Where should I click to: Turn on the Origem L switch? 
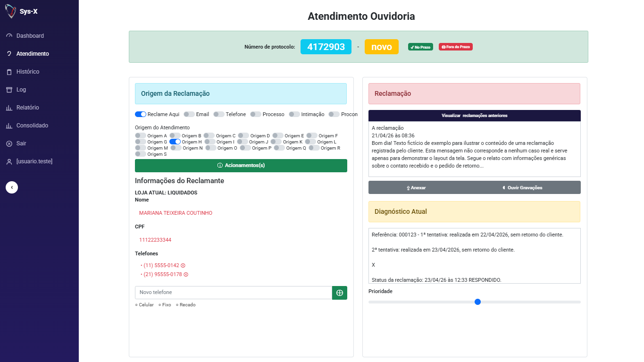[x=310, y=142]
